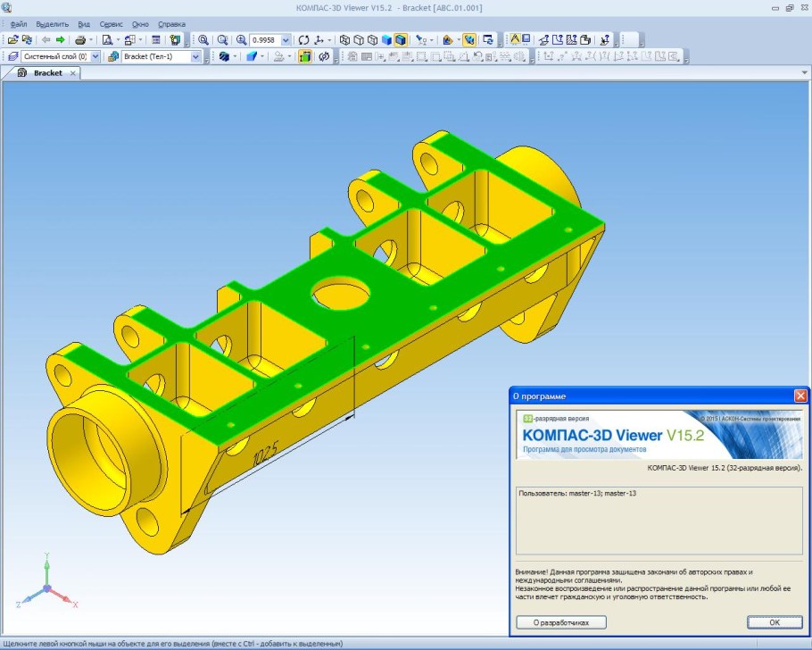The image size is (812, 650).
Task: Toggle the green-yellow section display button
Action: click(x=305, y=56)
